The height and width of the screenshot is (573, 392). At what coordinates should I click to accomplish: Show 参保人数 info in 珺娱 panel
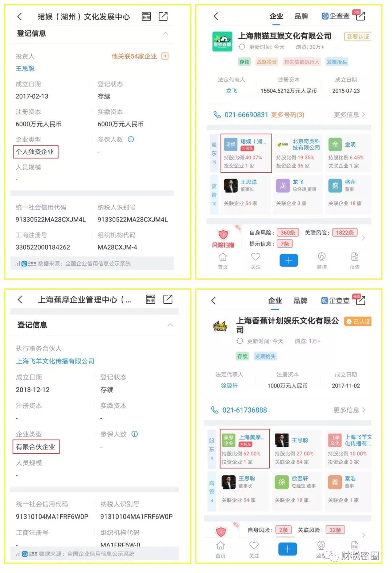[x=131, y=139]
